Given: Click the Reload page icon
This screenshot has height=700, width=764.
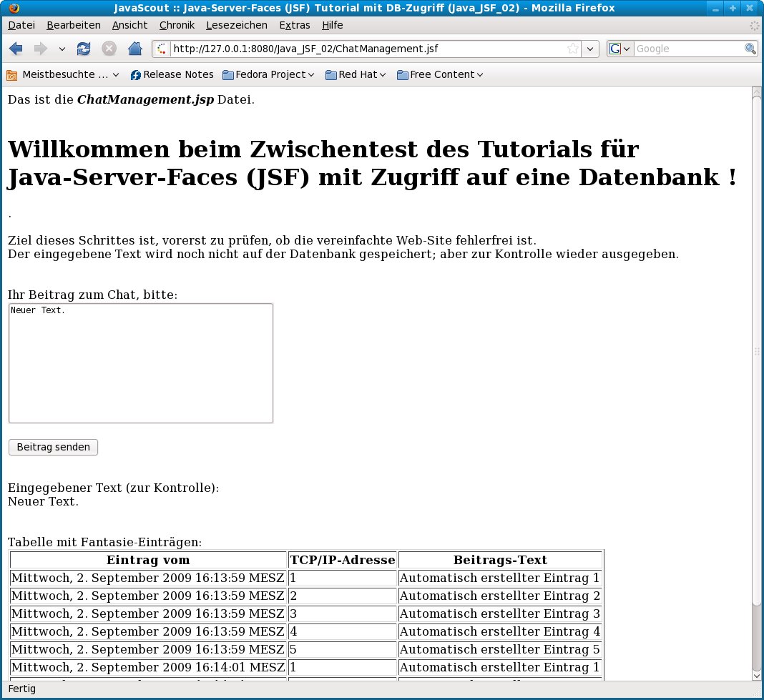Looking at the screenshot, I should coord(84,49).
